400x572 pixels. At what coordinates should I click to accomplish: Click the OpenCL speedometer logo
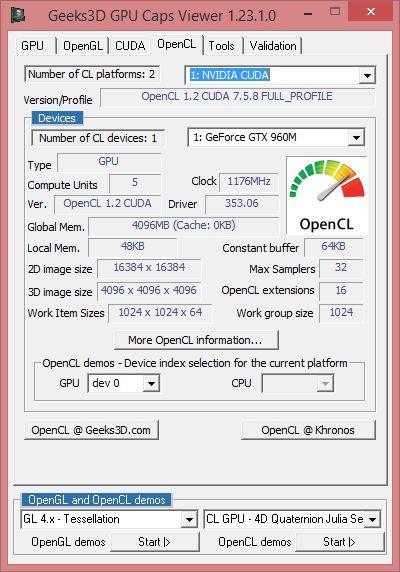pyautogui.click(x=327, y=196)
